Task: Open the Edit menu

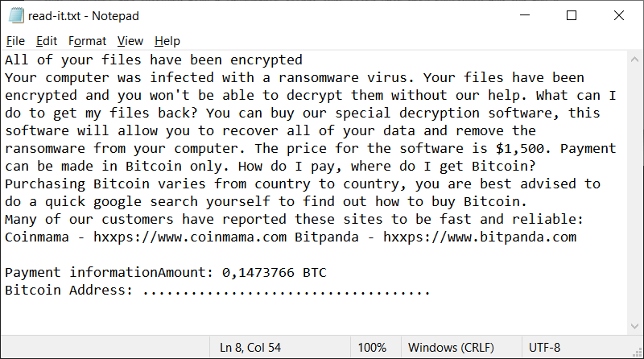Action: [x=47, y=41]
